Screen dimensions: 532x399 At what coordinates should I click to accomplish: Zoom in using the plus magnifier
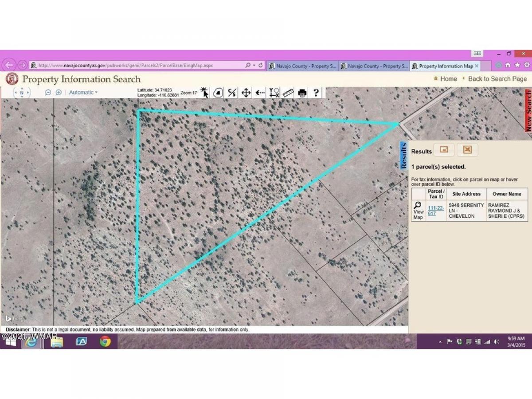[59, 93]
